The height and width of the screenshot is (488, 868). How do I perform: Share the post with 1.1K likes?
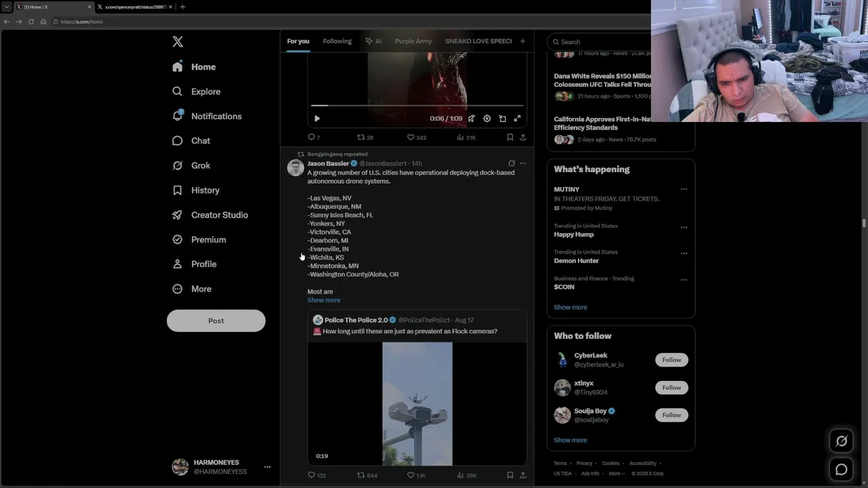coord(523,475)
